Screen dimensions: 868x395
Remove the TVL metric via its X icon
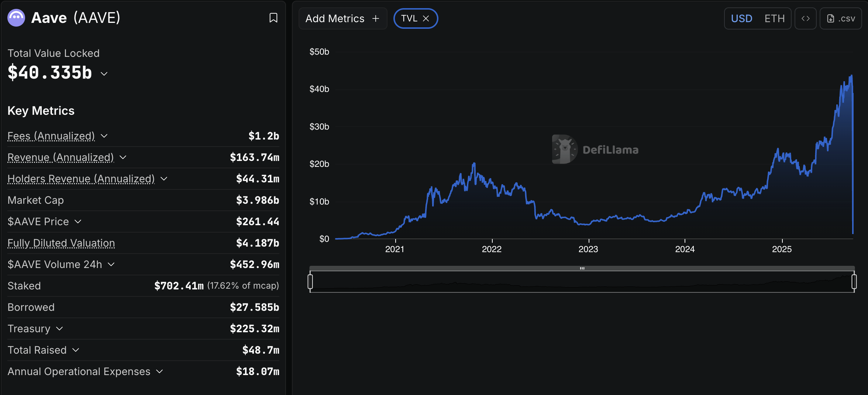[x=426, y=18]
